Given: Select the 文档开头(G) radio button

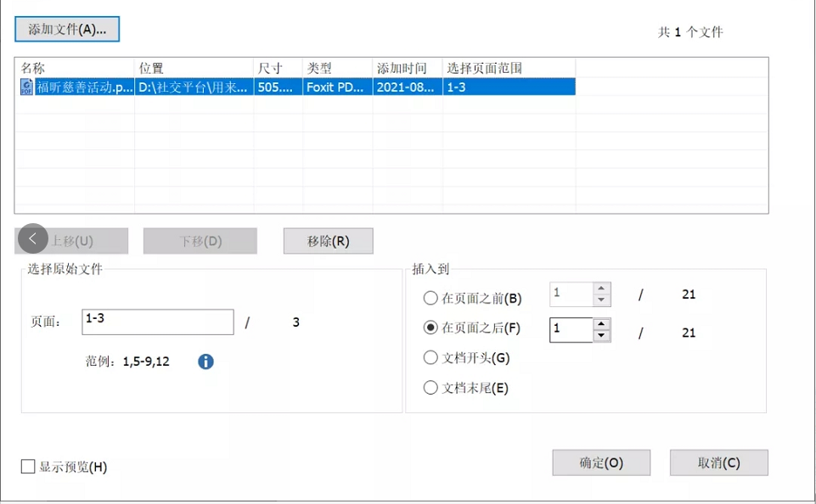Looking at the screenshot, I should 430,357.
